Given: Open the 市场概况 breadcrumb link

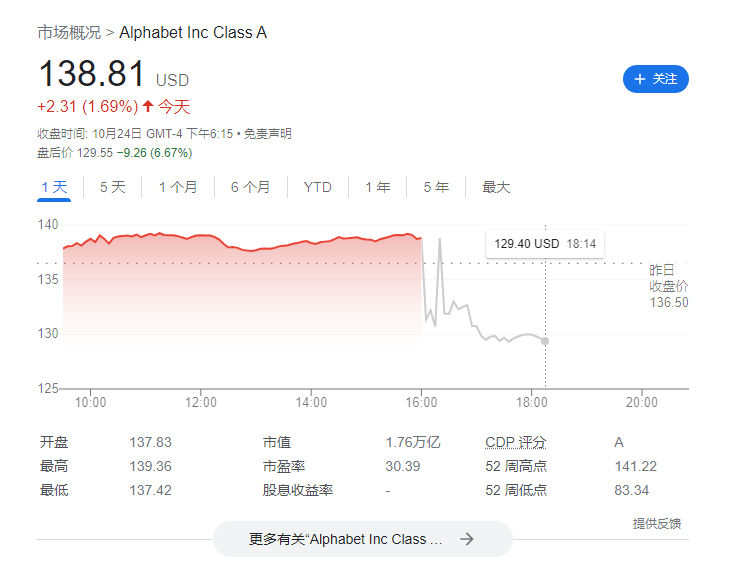Looking at the screenshot, I should click(x=69, y=33).
